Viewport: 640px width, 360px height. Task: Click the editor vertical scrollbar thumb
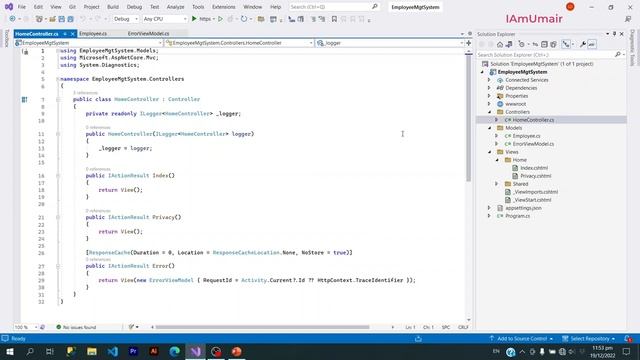(469, 118)
